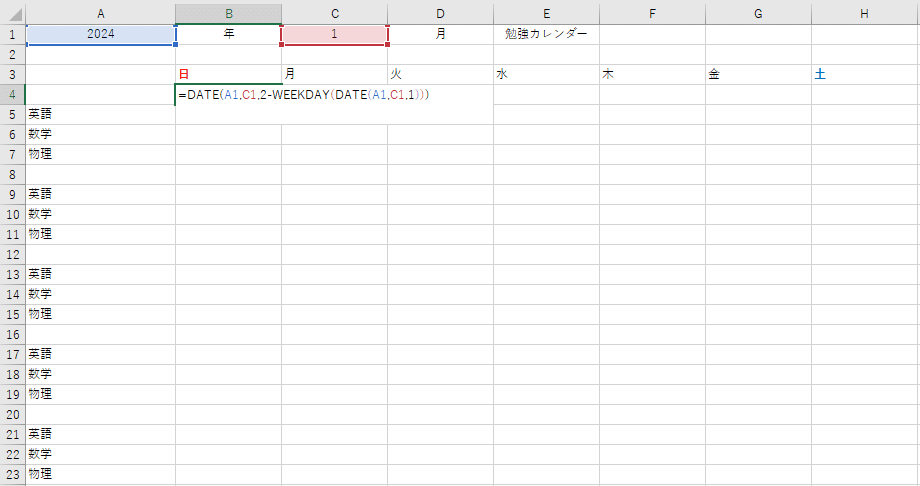
Task: Select column C header
Action: 334,14
